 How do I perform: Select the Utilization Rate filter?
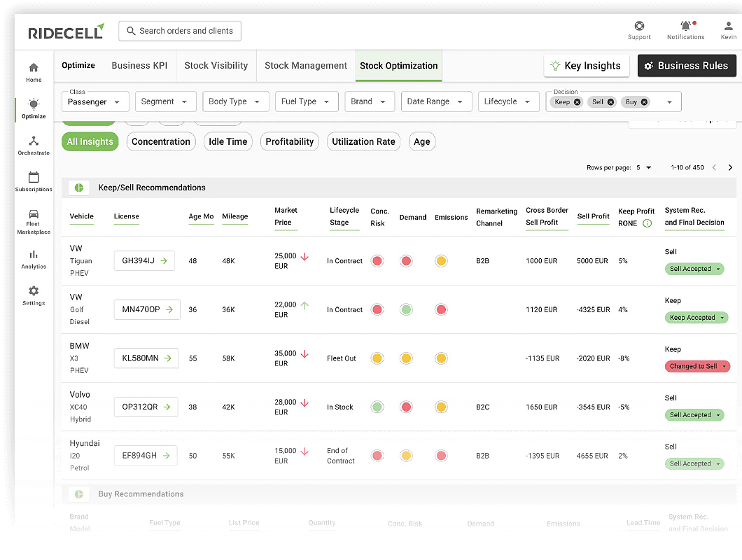tap(363, 141)
